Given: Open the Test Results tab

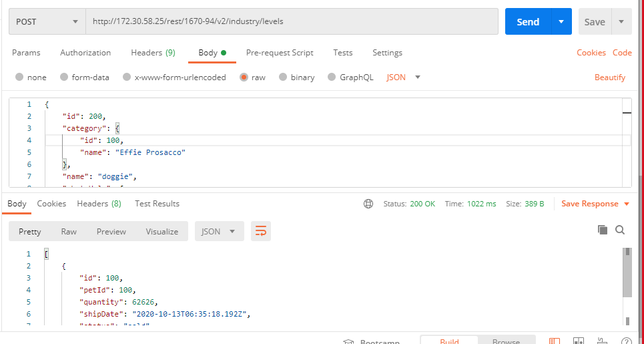Looking at the screenshot, I should tap(157, 204).
